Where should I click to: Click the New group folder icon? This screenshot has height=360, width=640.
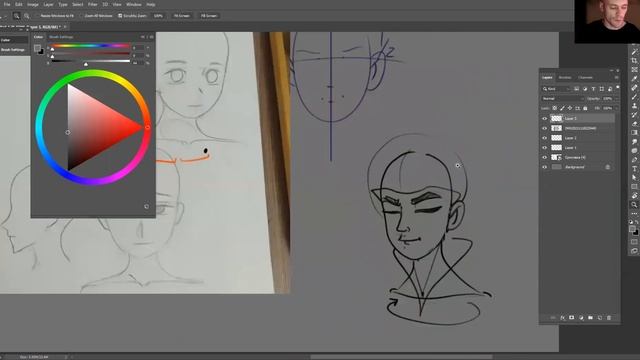[x=591, y=318]
